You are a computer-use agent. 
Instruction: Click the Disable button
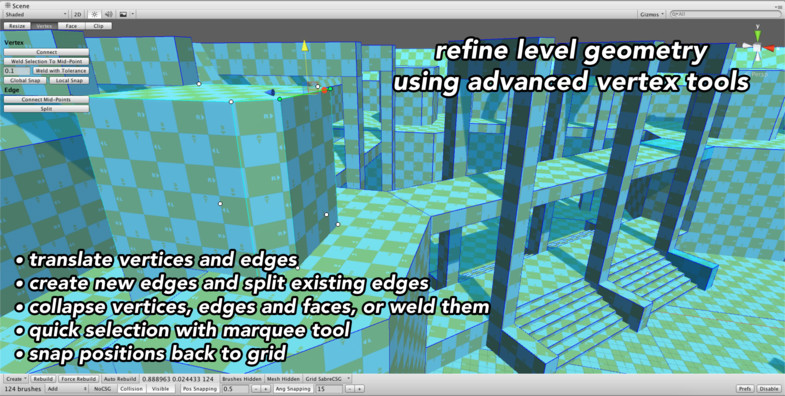point(768,388)
